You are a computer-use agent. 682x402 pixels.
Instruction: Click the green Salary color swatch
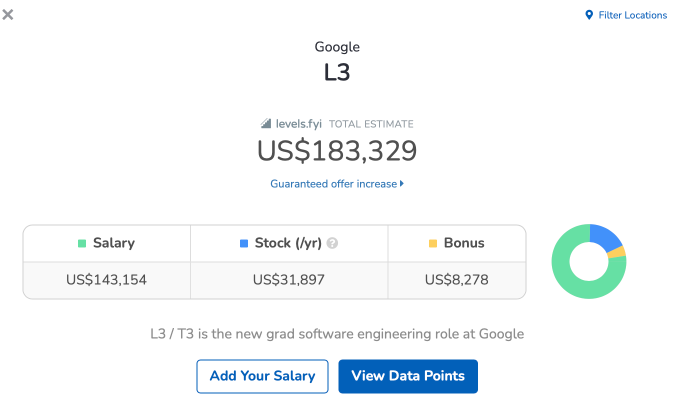coord(82,243)
